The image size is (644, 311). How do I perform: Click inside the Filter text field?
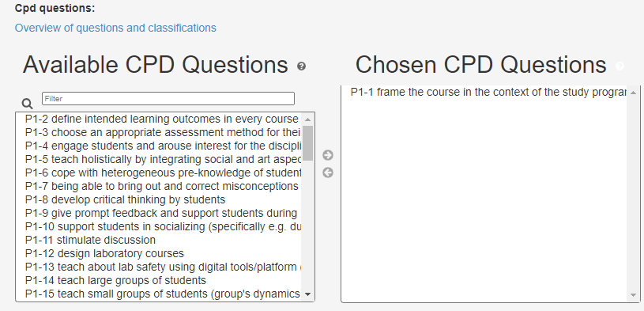tap(168, 99)
